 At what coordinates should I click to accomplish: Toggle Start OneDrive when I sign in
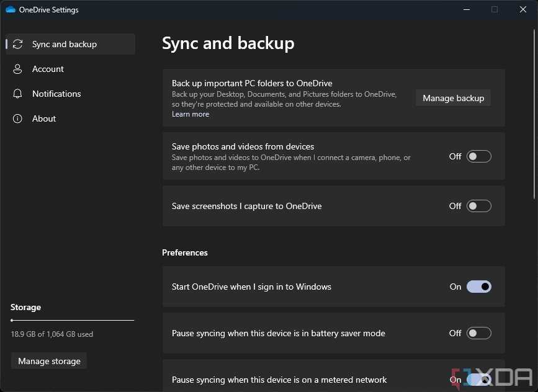pos(479,287)
